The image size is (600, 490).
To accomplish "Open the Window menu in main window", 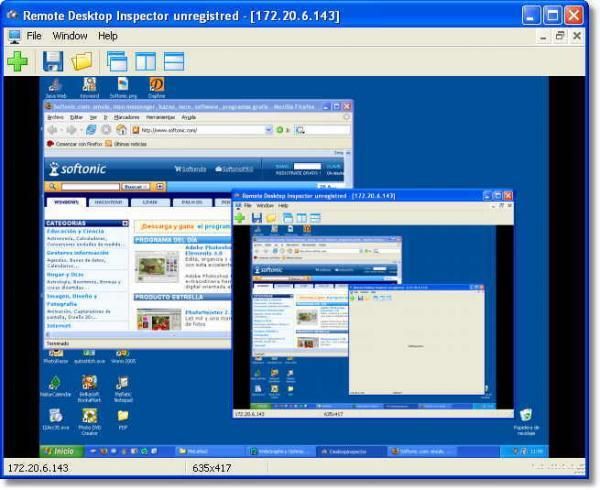I will [x=70, y=36].
